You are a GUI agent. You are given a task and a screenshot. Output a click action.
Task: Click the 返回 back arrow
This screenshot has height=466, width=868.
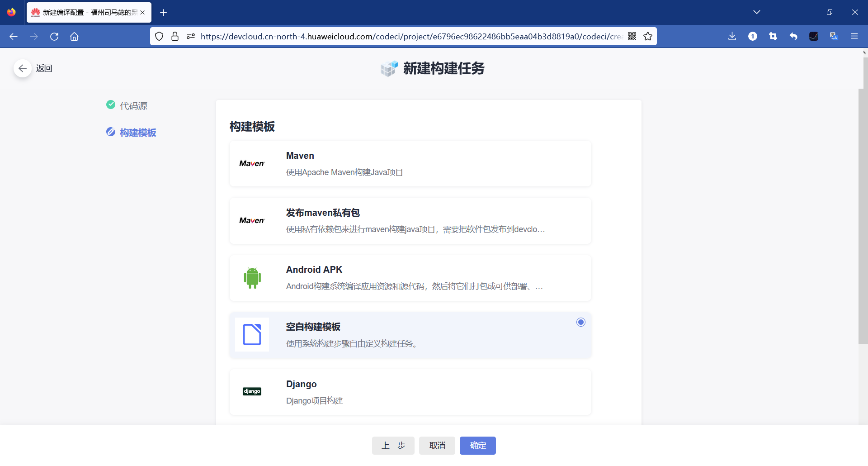tap(22, 68)
